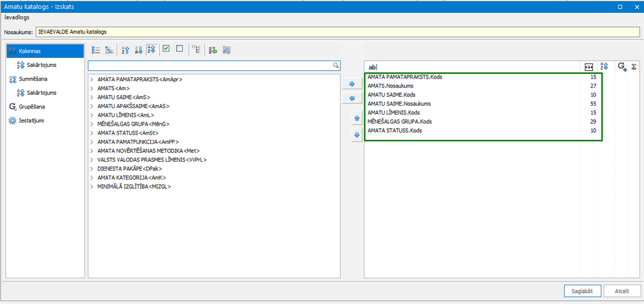Screen dimensions: 644x304
Task: Expand MĒNEŠALGAS GRUPA<MēnG> node
Action: pos(92,124)
